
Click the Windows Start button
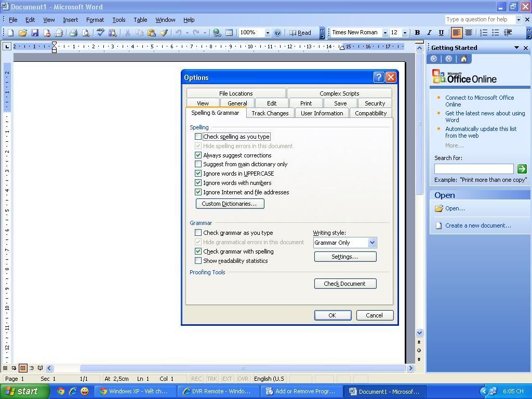(25, 391)
